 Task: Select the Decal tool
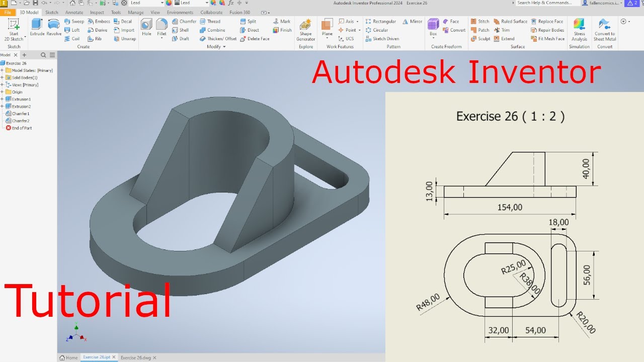point(123,22)
